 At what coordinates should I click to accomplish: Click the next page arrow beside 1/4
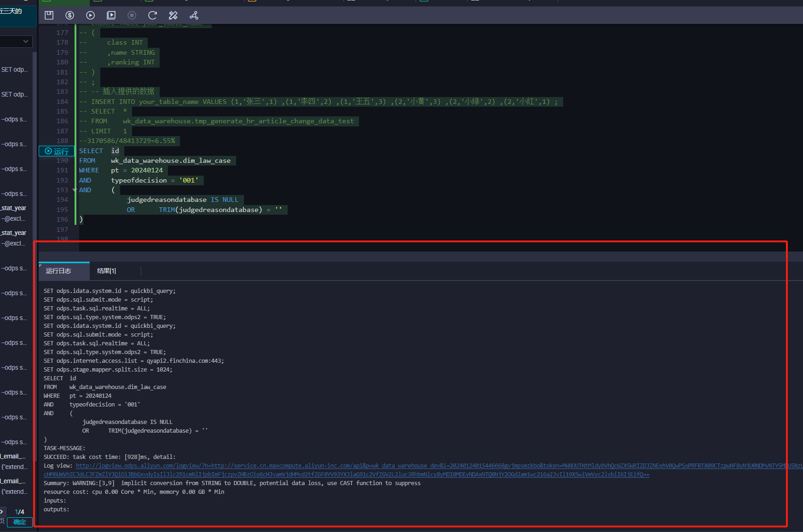pos(2,511)
